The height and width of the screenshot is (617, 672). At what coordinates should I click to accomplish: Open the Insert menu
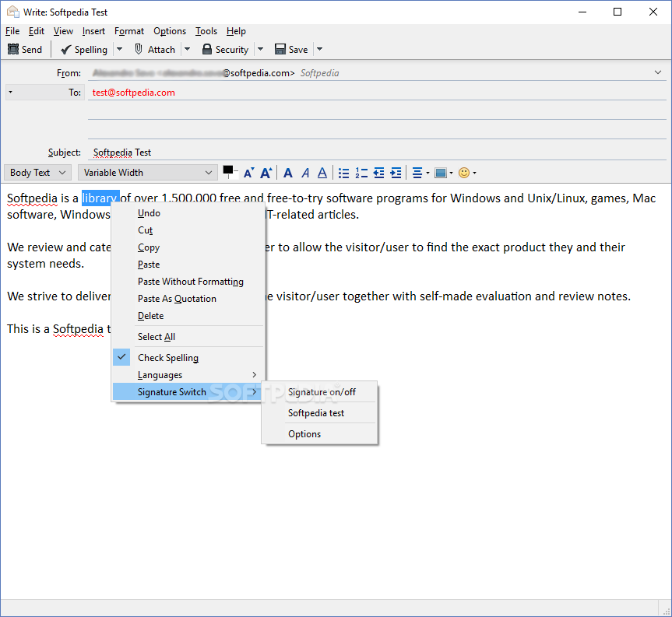click(93, 31)
